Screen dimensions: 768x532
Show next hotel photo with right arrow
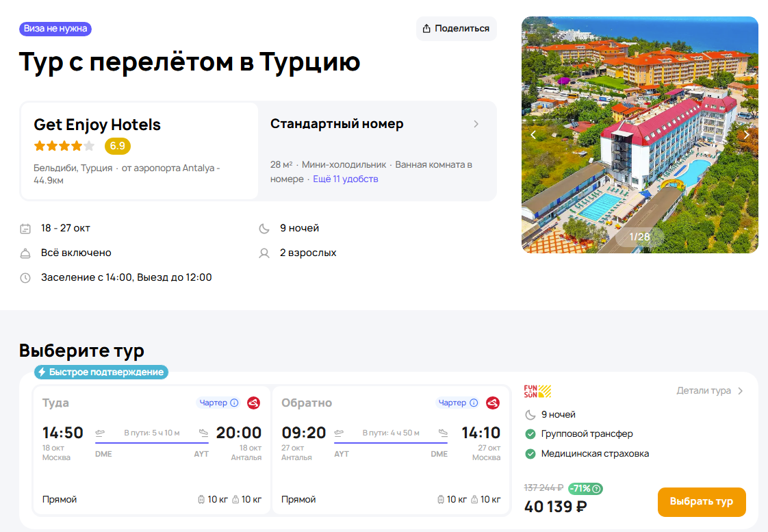pos(745,135)
